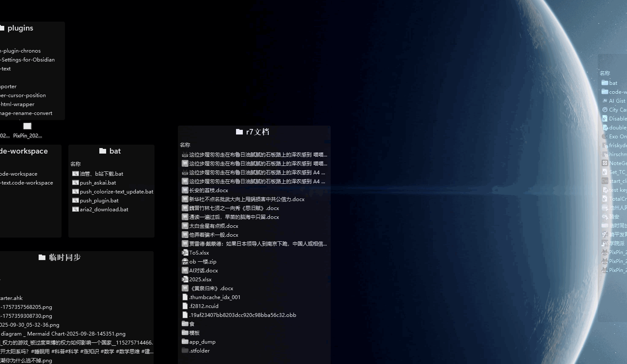Screen dimensions: 627x364
Task: Click the 临时同步 fence title
Action: pos(60,258)
